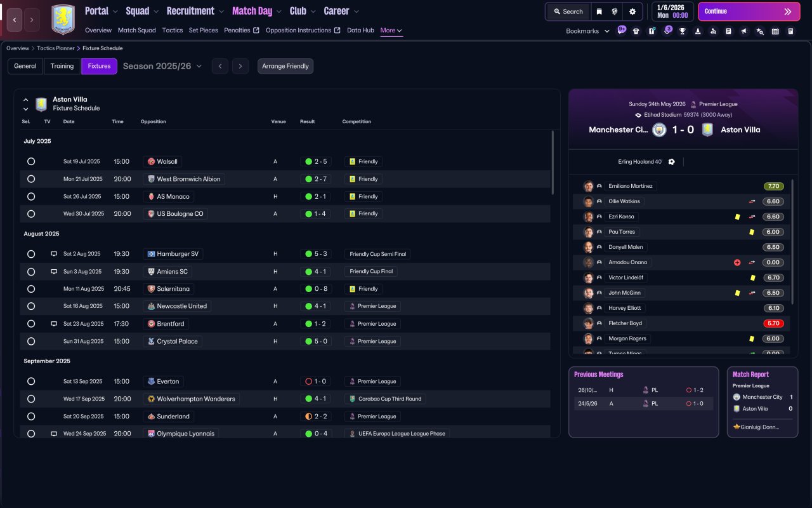
Task: Click the Continue button
Action: pos(749,11)
